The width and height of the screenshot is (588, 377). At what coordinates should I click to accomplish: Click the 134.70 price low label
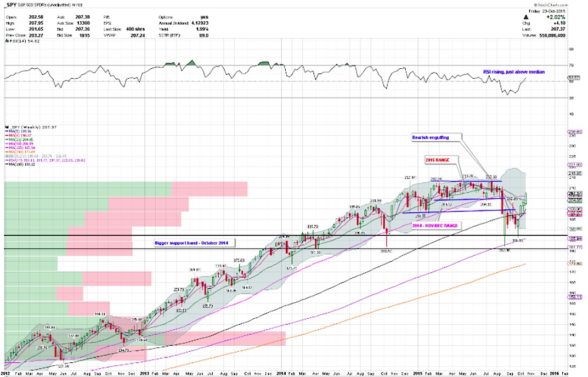(x=123, y=350)
